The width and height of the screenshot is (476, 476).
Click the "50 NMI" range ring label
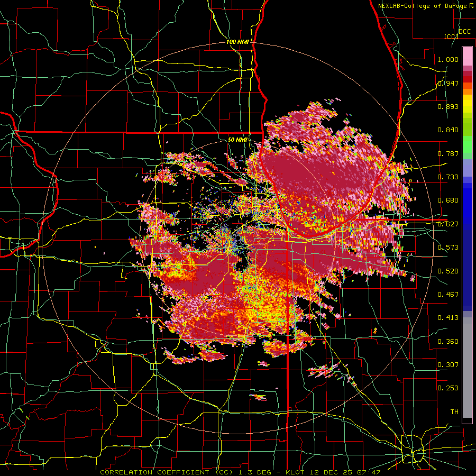click(x=237, y=140)
